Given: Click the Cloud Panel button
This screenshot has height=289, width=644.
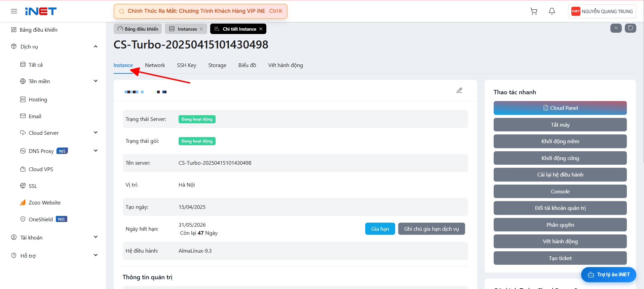Looking at the screenshot, I should tap(560, 108).
